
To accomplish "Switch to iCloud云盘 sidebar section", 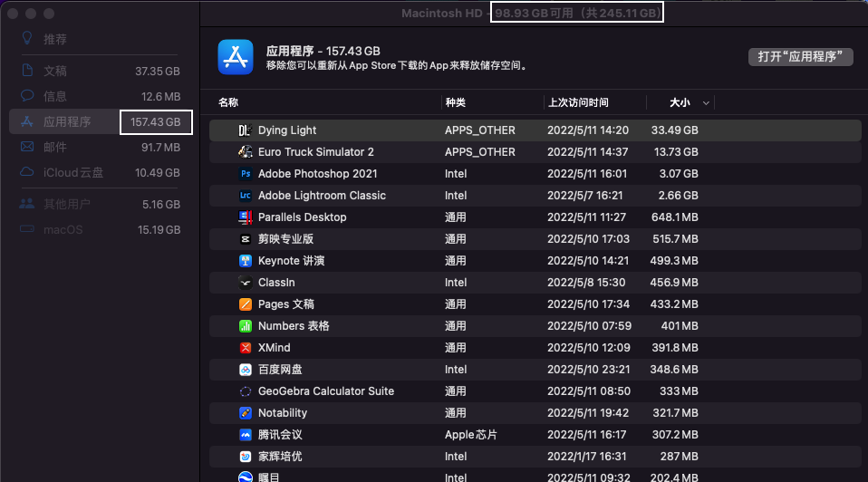I will 73,172.
